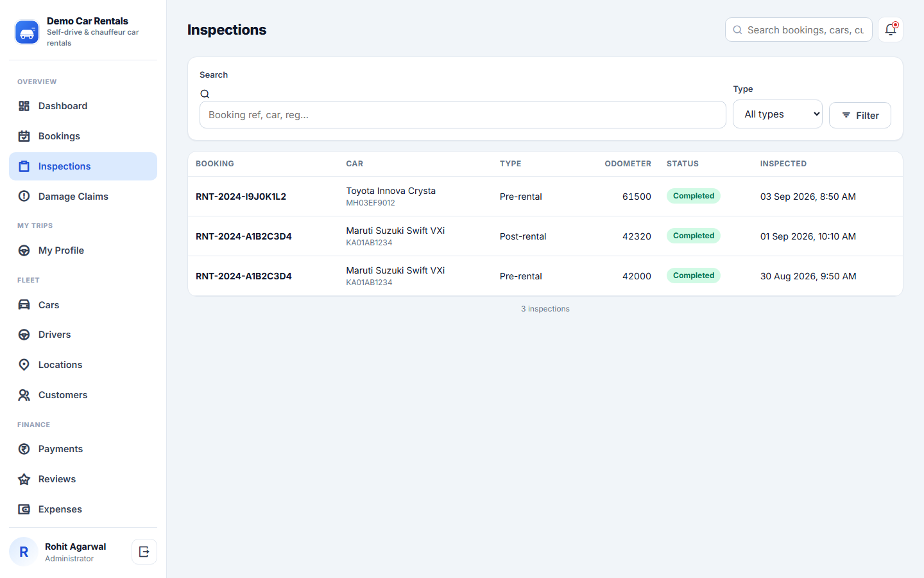Viewport: 924px width, 578px height.
Task: Click Completed badge for odometer 42320
Action: point(694,236)
